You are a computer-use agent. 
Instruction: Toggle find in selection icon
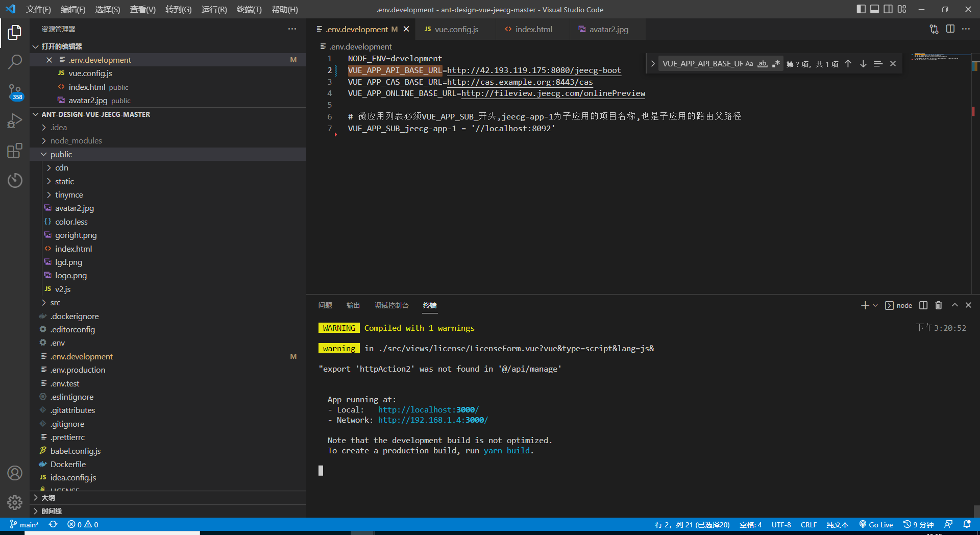click(x=878, y=64)
